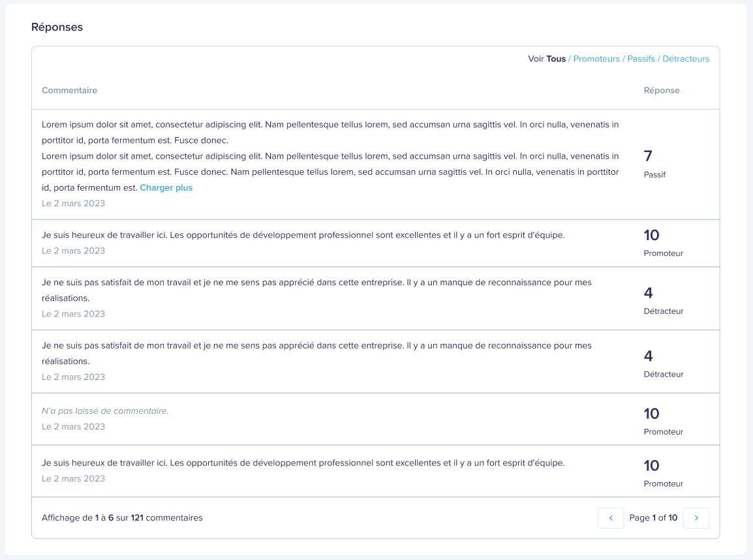Select the Lorem ipsum comment text

pos(330,156)
